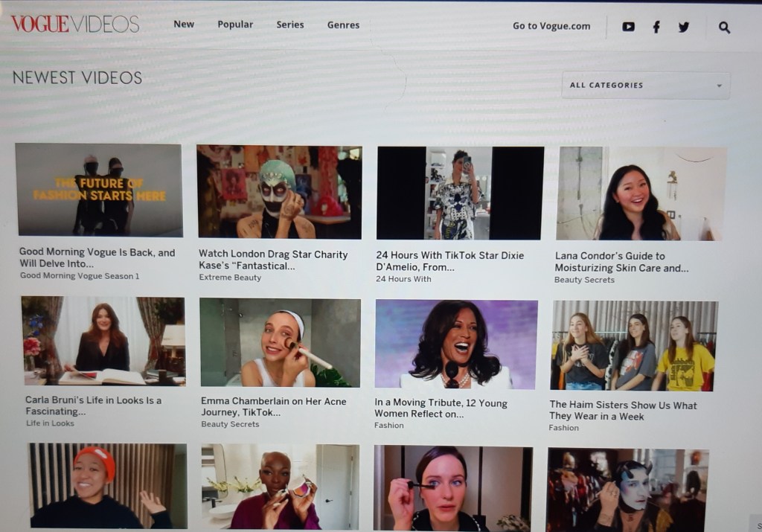
Task: Click Lana Condor's skin care guide title
Action: pos(621,261)
